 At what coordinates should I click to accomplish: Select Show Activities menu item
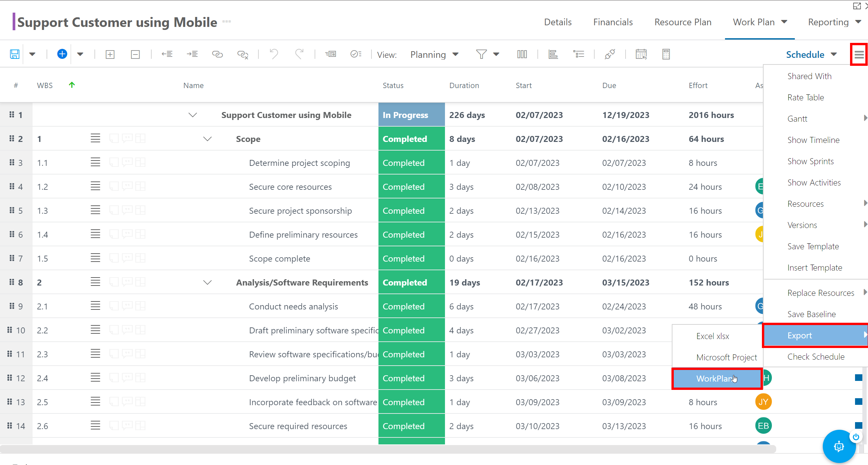click(815, 182)
